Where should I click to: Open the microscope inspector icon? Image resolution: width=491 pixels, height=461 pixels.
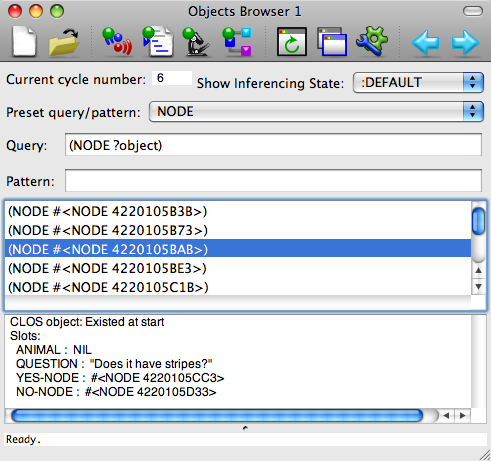[x=197, y=42]
